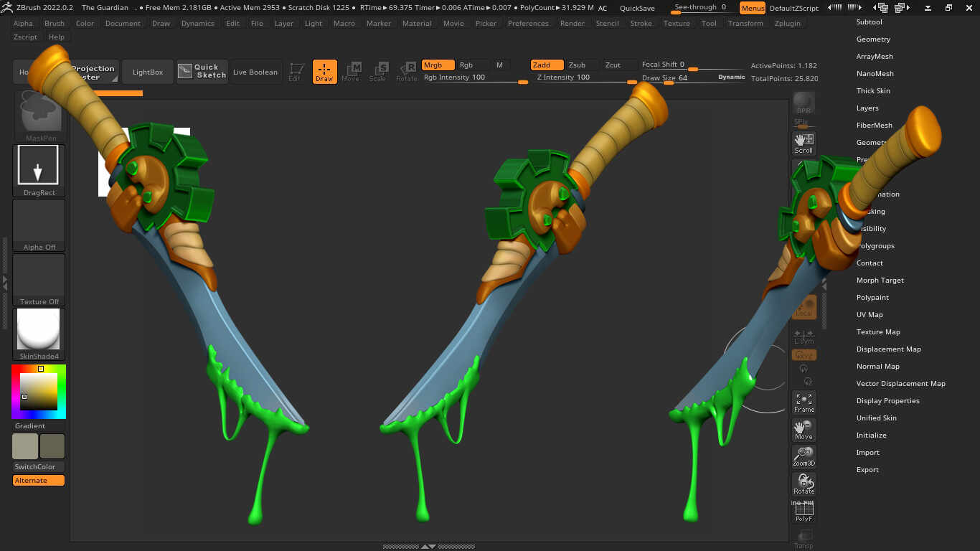This screenshot has width=980, height=551.
Task: Click the Edit mode icon
Action: [295, 72]
